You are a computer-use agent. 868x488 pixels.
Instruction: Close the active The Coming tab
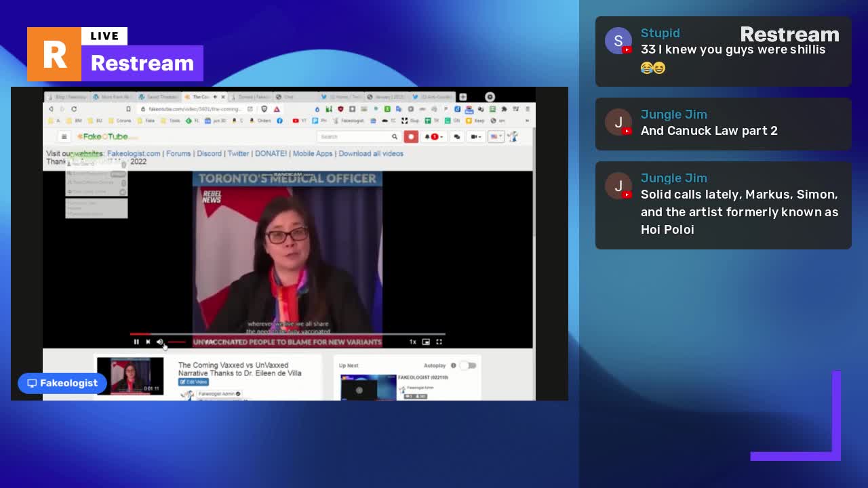[223, 97]
